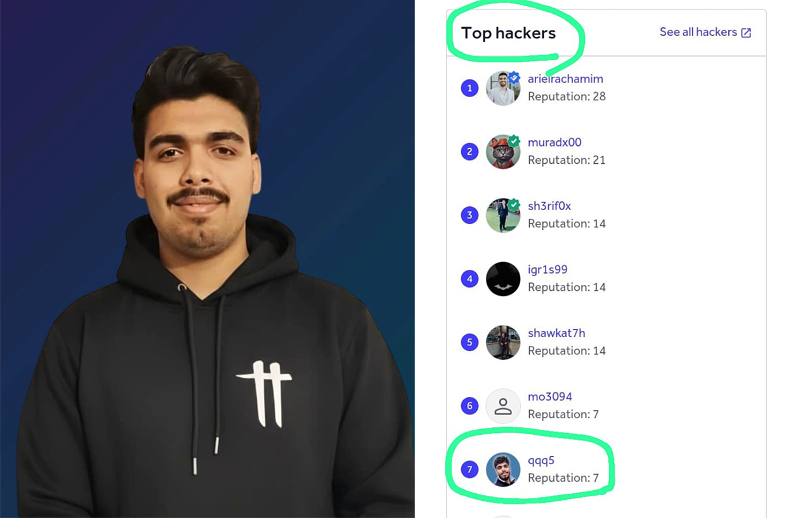The height and width of the screenshot is (518, 812).
Task: Click the black bat avatar of igr1s99
Action: (x=503, y=279)
